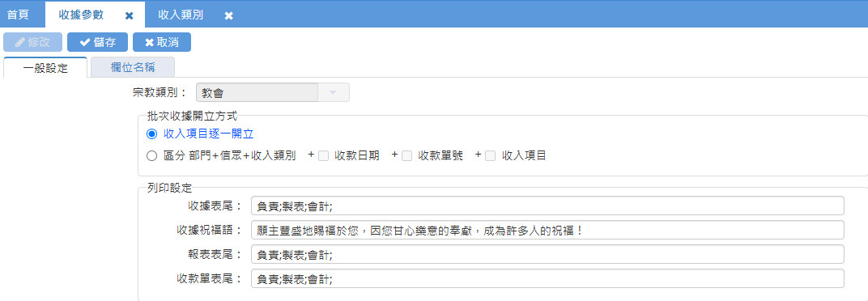Tick the 收款單號 checkbox
Image resolution: width=868 pixels, height=301 pixels.
point(406,156)
